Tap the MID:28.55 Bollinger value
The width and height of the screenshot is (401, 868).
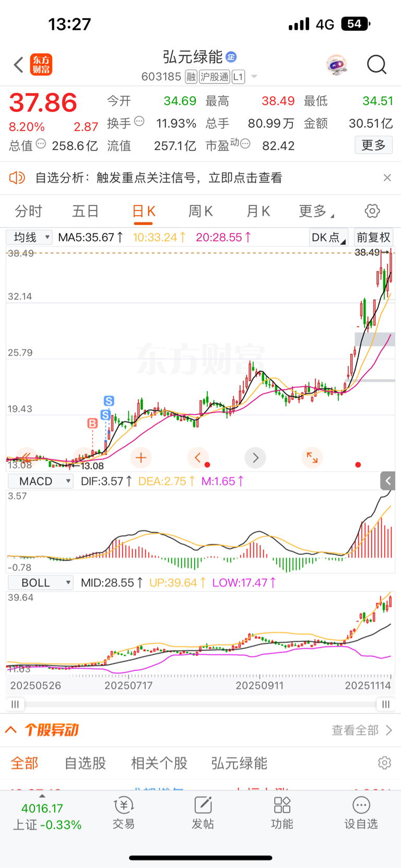[112, 582]
